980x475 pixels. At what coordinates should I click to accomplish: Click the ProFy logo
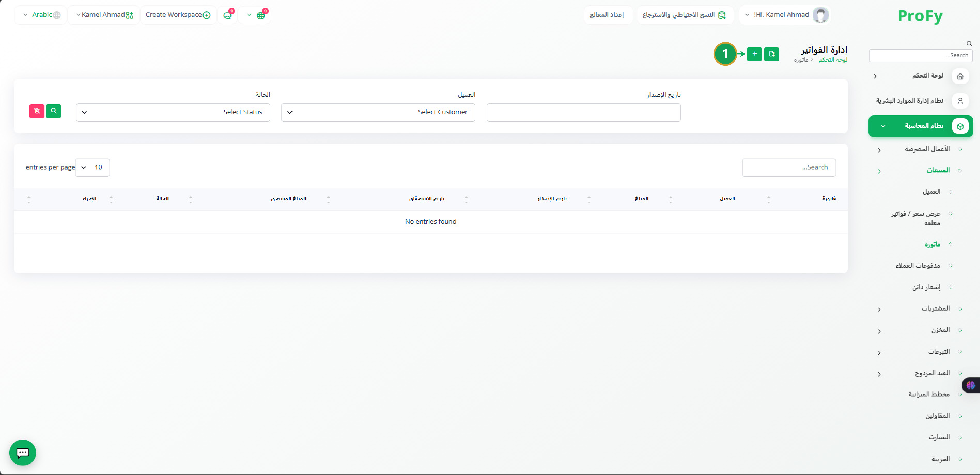coord(920,16)
